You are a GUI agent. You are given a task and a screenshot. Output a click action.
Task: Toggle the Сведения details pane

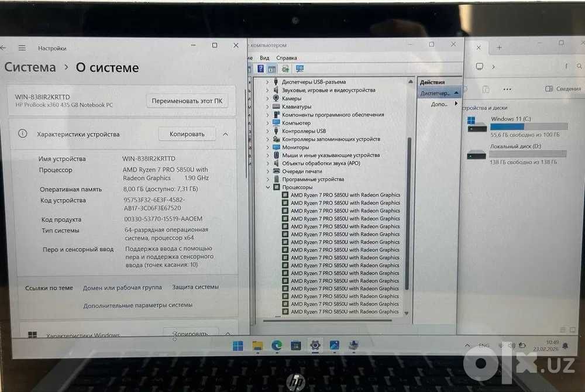pos(563,89)
